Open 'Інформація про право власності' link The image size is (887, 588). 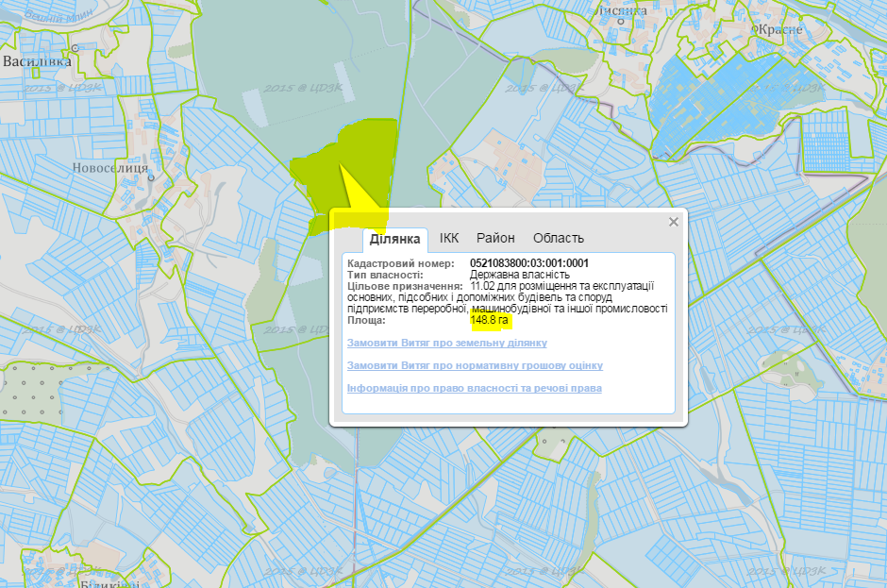pos(474,388)
